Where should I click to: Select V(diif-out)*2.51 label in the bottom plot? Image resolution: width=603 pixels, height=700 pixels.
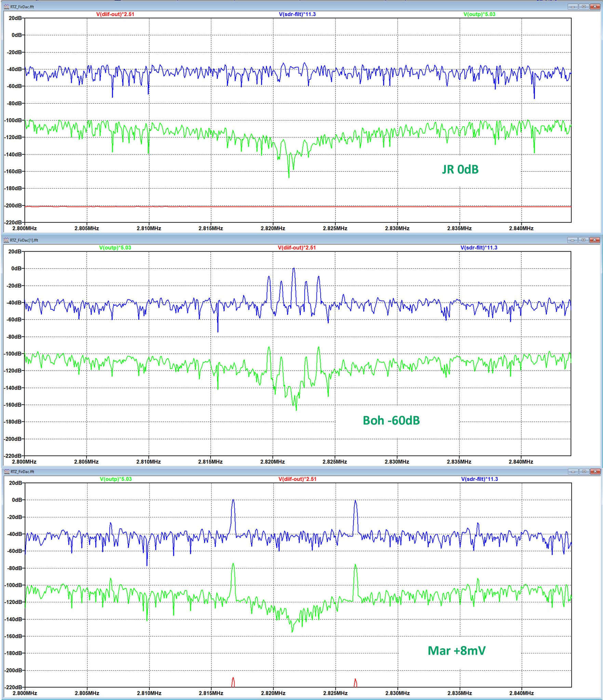click(x=297, y=479)
